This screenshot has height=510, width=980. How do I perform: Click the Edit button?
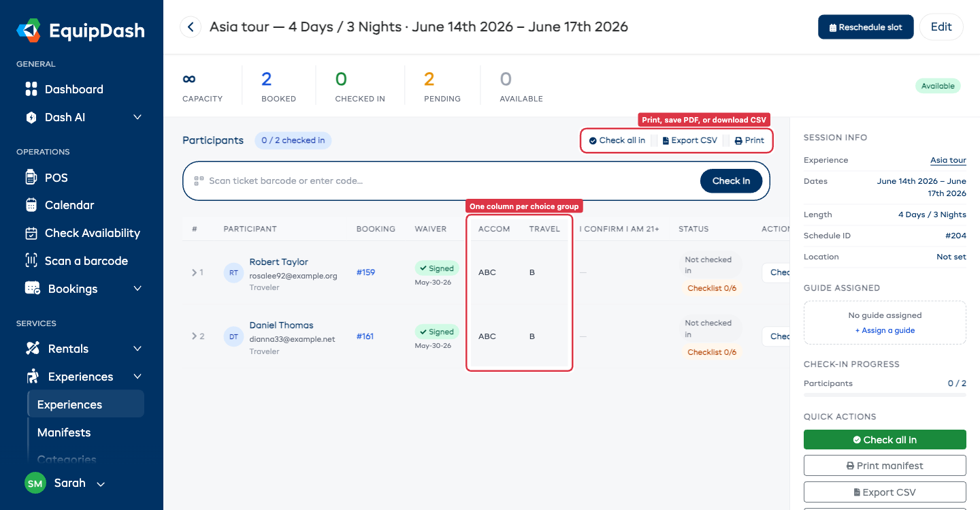941,27
